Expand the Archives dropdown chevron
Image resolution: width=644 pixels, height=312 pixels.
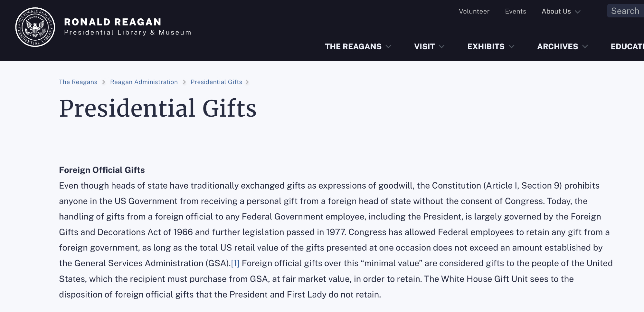click(585, 46)
